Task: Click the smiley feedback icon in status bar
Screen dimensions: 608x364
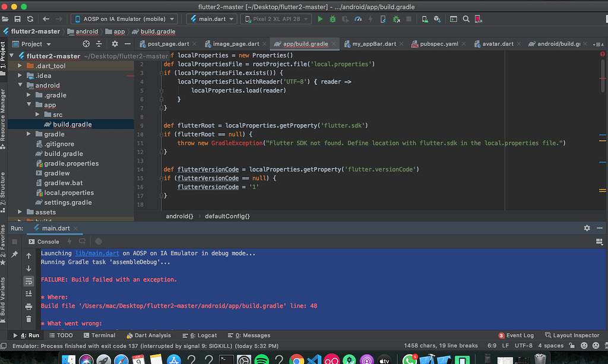Action: 584,345
